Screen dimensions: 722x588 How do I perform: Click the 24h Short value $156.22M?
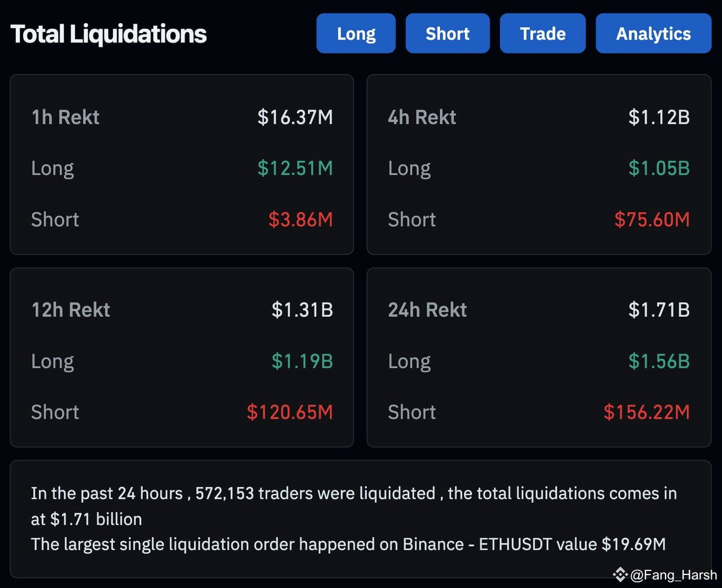[x=647, y=413]
